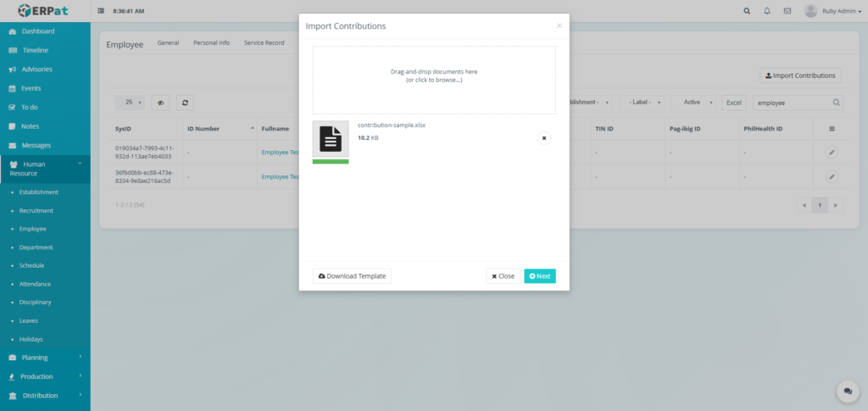Click the table menu hamburger icon
This screenshot has width=868, height=411.
coord(832,129)
